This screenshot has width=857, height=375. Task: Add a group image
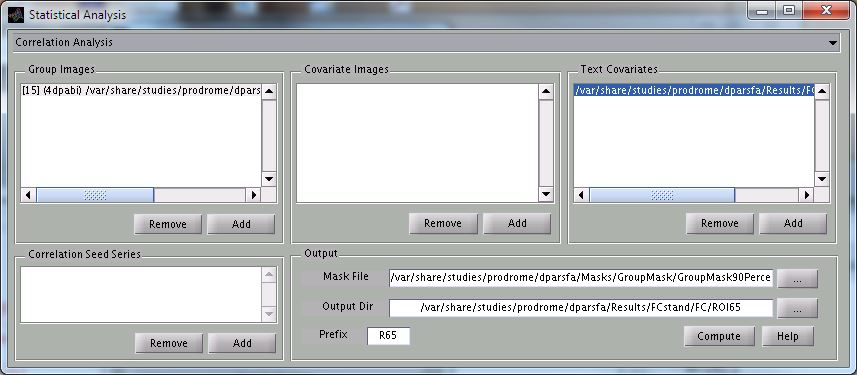[x=241, y=224]
